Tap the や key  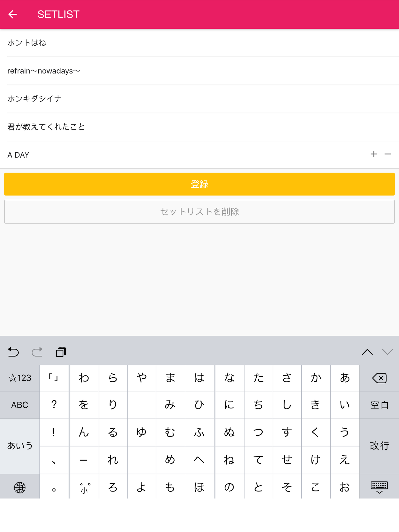141,378
